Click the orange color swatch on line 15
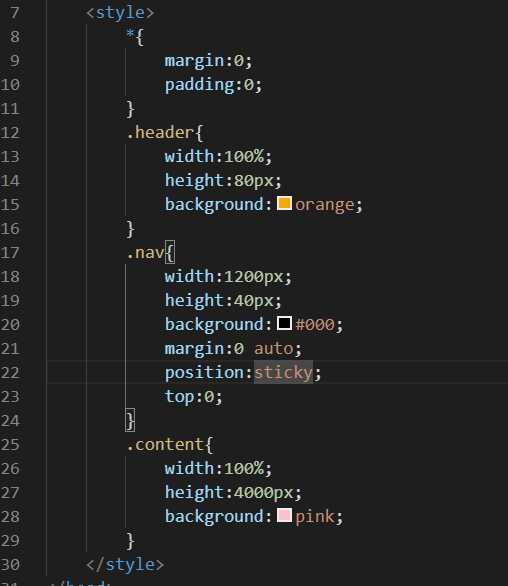508x586 pixels. coord(284,204)
